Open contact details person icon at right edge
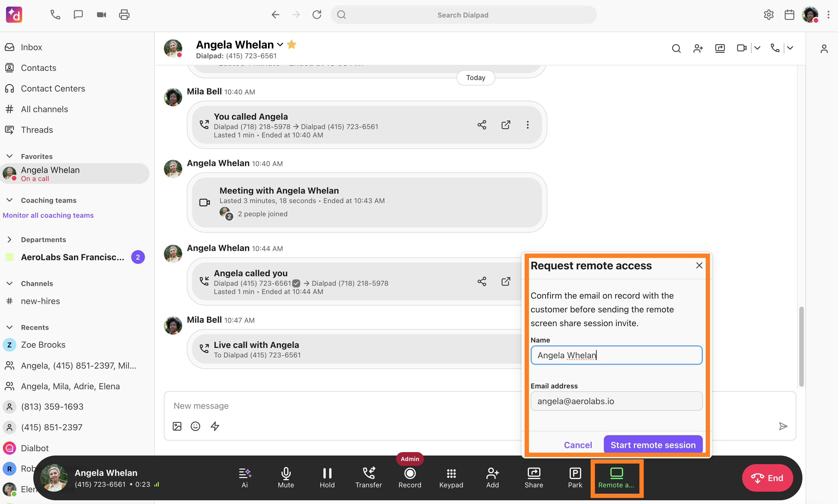The height and width of the screenshot is (504, 838). pyautogui.click(x=824, y=49)
